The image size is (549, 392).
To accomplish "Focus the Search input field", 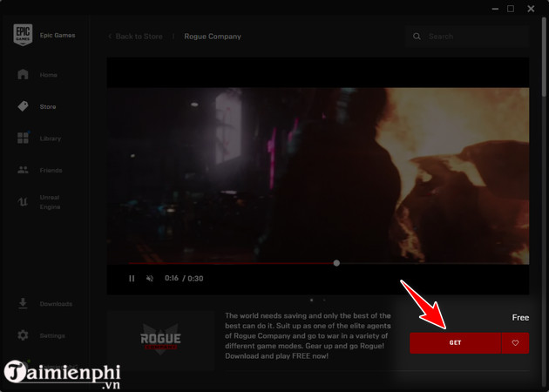I will [467, 37].
